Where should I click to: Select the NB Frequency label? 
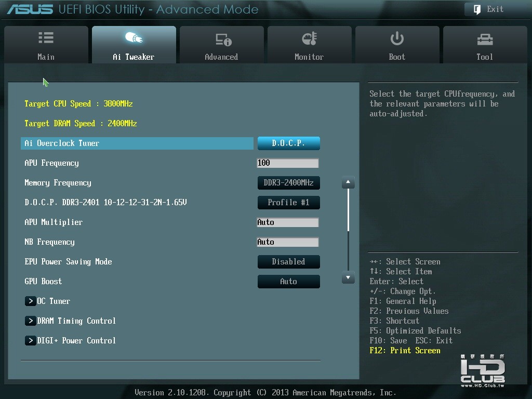tap(49, 242)
